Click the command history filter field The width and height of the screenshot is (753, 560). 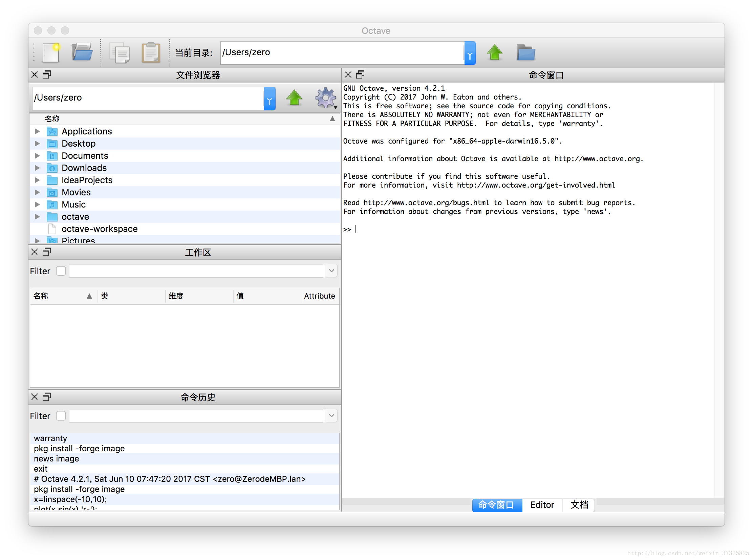click(x=198, y=415)
